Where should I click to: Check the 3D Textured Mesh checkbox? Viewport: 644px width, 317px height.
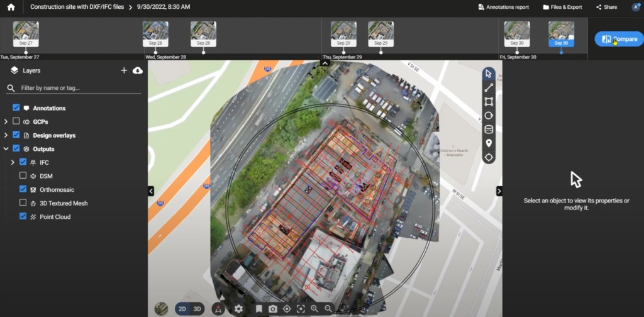click(23, 203)
